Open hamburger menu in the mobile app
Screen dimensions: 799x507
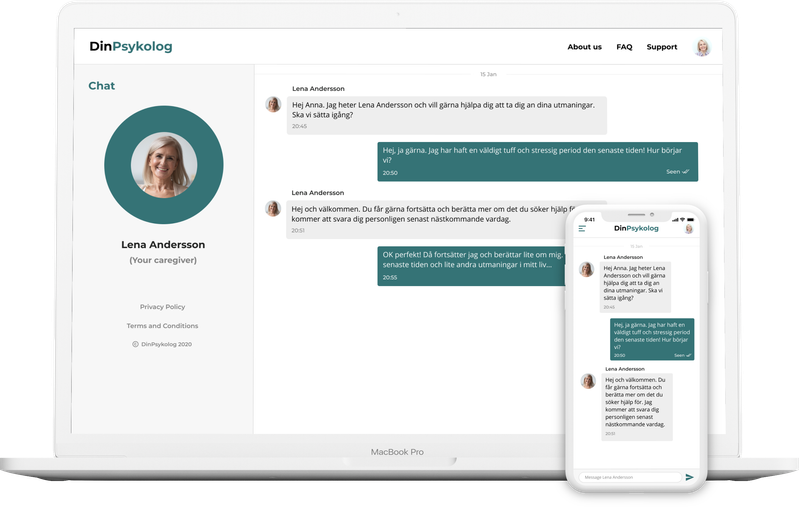[582, 229]
